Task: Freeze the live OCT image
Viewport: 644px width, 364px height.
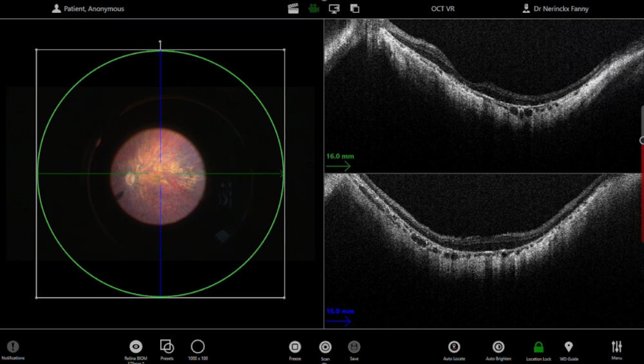Action: point(295,347)
